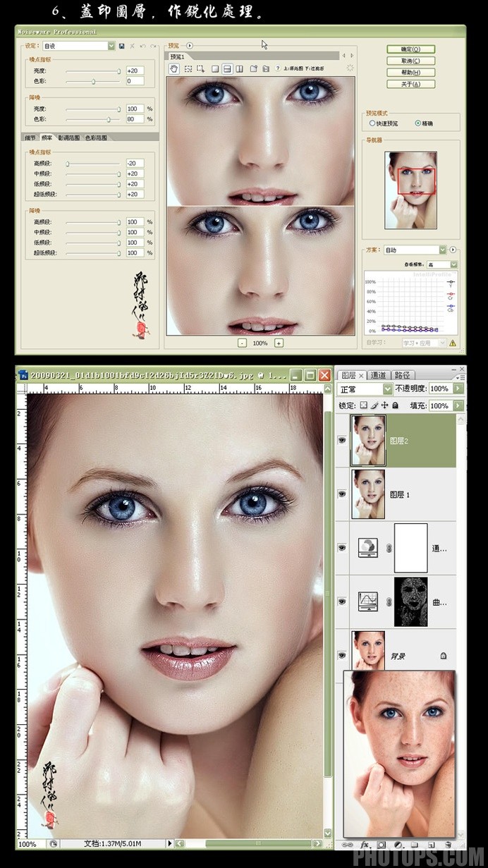Image resolution: width=488 pixels, height=868 pixels.
Task: Click the curves layer mask thumbnail
Action: (410, 601)
